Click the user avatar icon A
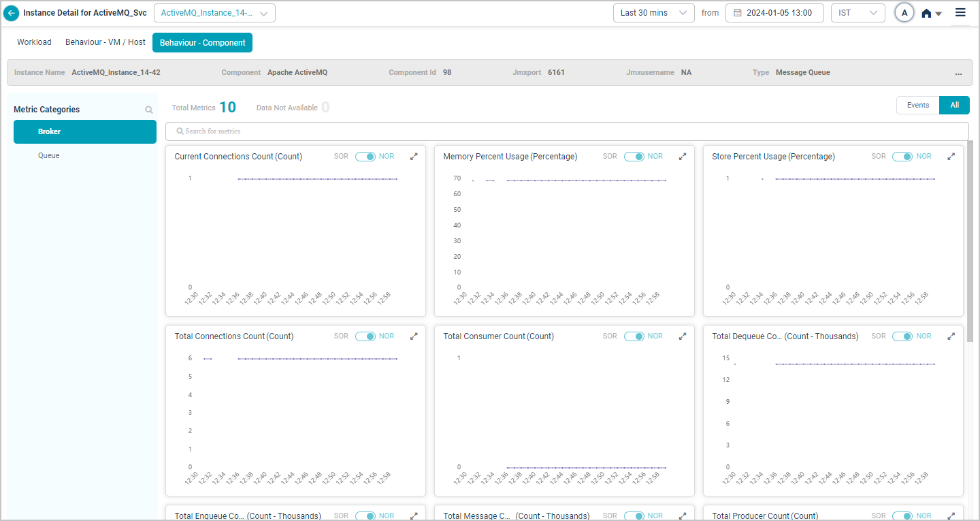The image size is (980, 521). tap(904, 13)
